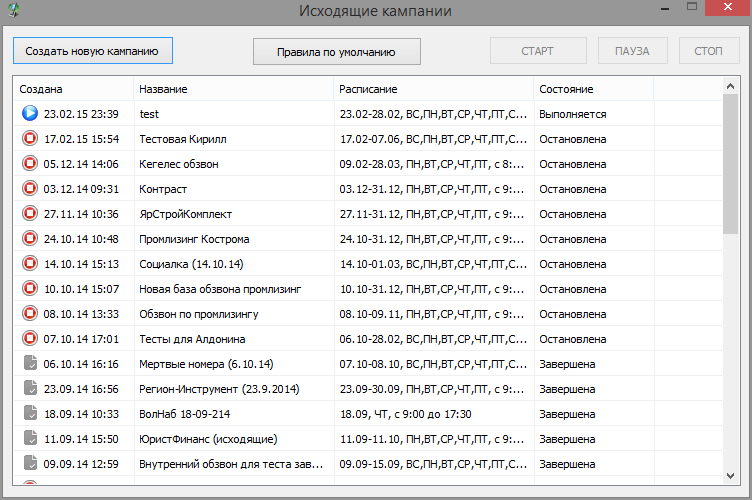Select the Промлизинг Кострома campaign row

pos(367,238)
